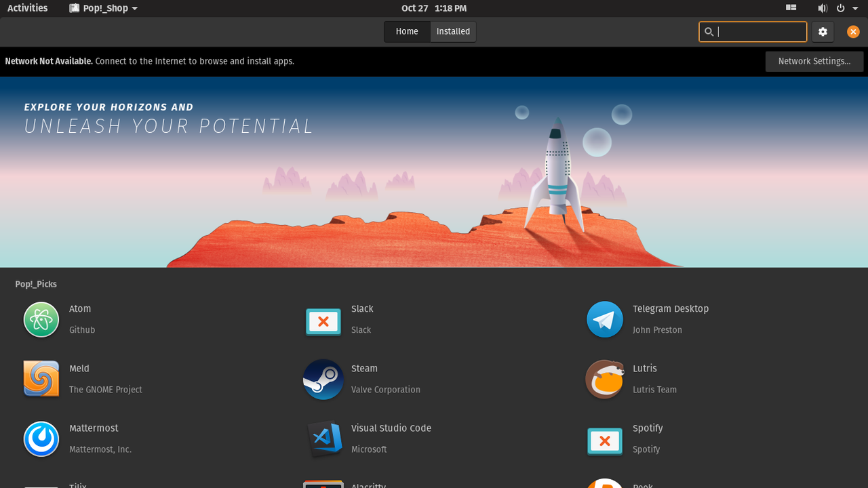Click the rocket banner image
Viewport: 868px width, 488px height.
[x=434, y=172]
